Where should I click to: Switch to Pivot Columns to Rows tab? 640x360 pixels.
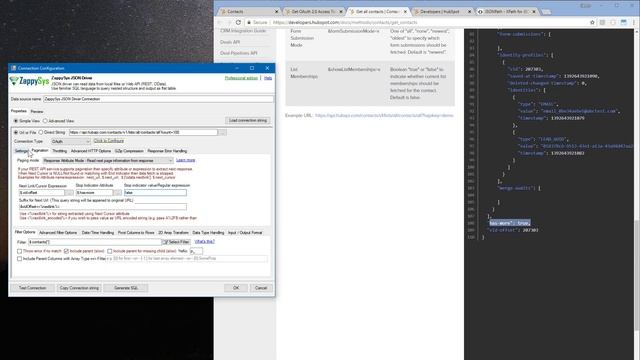coord(136,233)
